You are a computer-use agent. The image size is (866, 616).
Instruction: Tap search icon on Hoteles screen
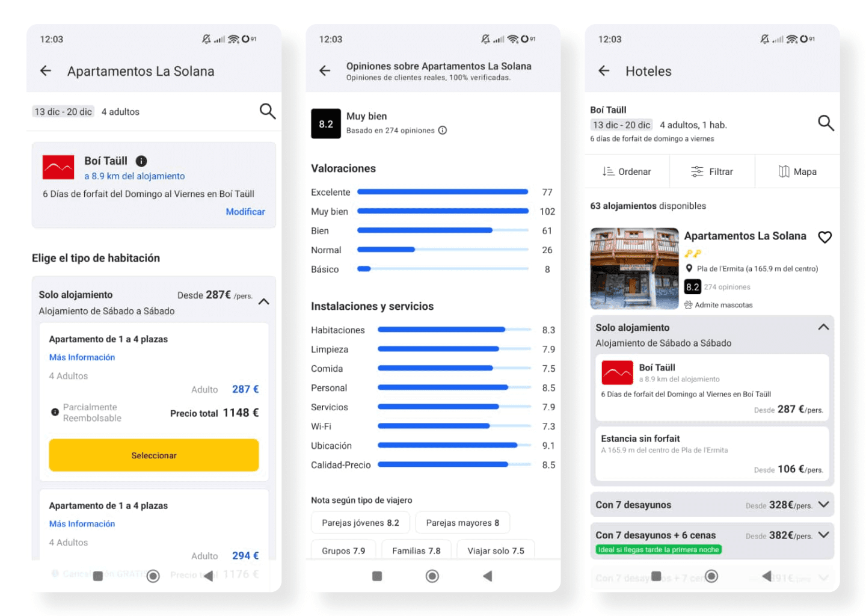[826, 123]
